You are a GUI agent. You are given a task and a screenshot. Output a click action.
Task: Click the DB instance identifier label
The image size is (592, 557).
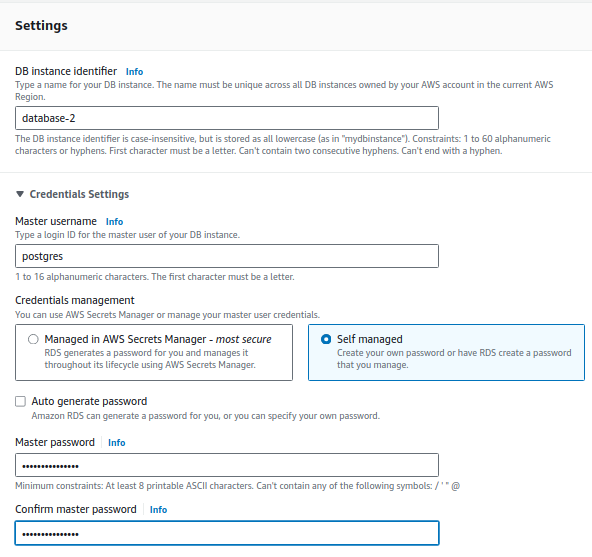point(66,71)
